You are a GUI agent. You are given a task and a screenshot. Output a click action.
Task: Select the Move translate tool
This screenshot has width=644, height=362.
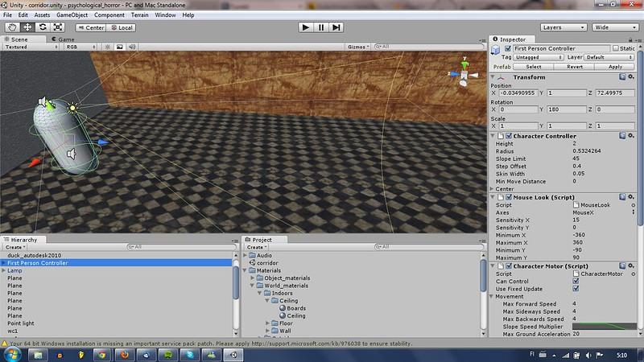[x=29, y=27]
